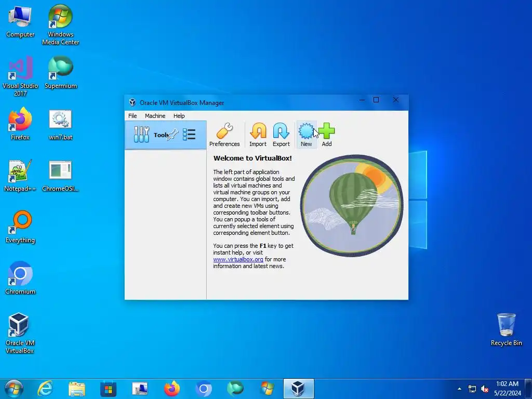The height and width of the screenshot is (399, 532).
Task: Click the Show desktop strip
Action: (x=528, y=389)
